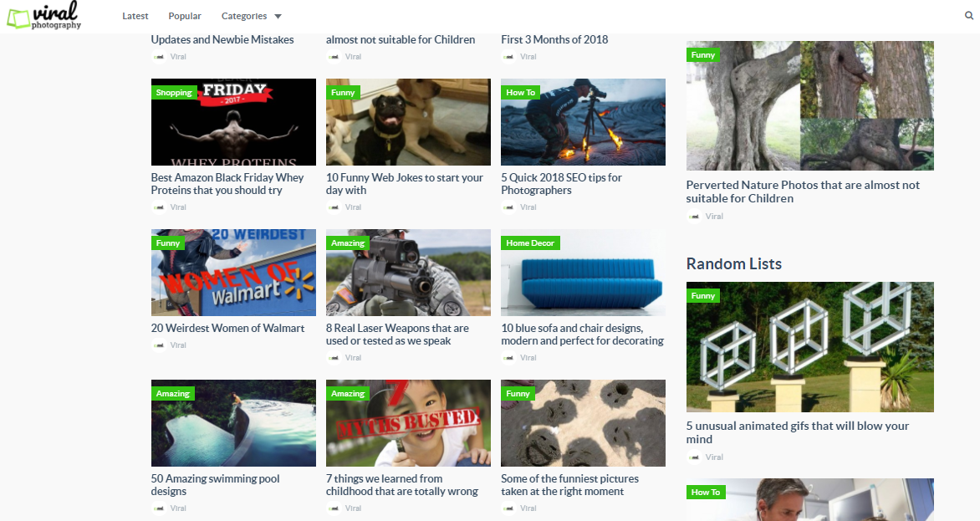This screenshot has width=980, height=521.
Task: Open 7 things we learned from childhood title
Action: [x=402, y=485]
